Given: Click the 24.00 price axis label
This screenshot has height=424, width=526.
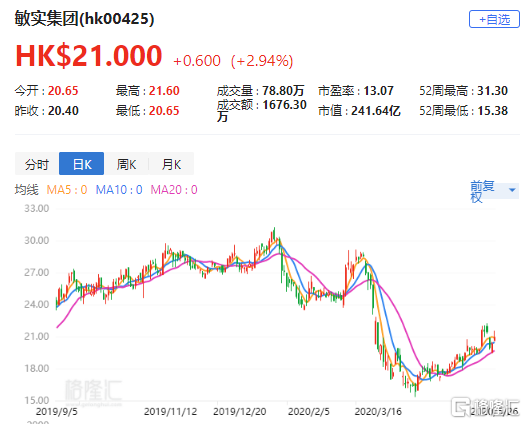Looking at the screenshot, I should click(x=37, y=305).
